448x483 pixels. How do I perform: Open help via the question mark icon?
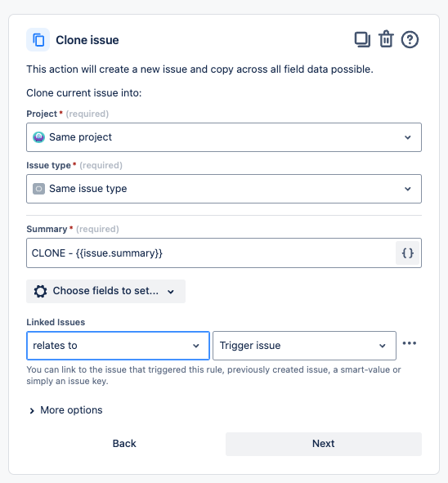coord(410,40)
